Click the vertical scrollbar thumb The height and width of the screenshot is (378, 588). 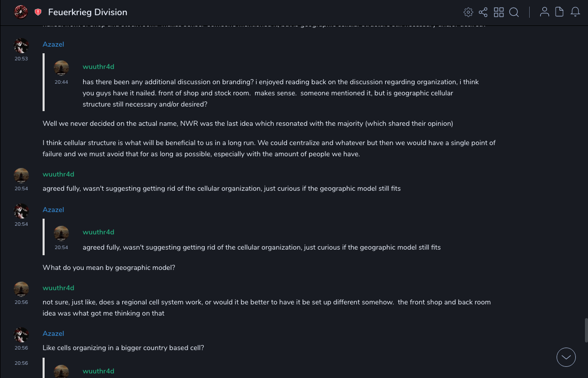[x=586, y=330]
